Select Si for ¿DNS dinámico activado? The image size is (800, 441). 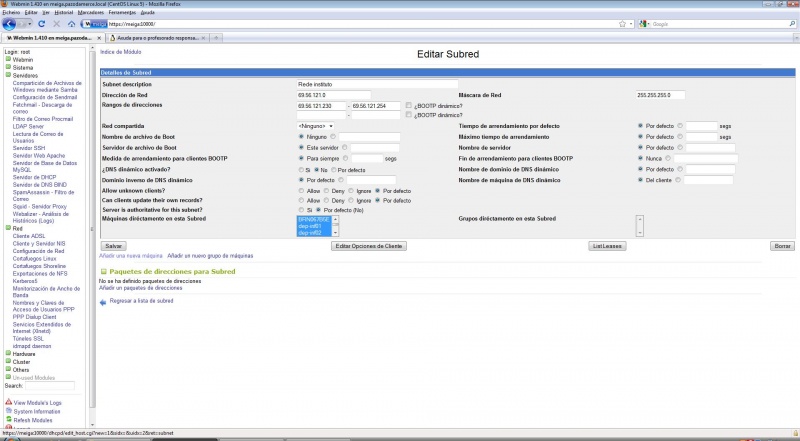click(300, 171)
